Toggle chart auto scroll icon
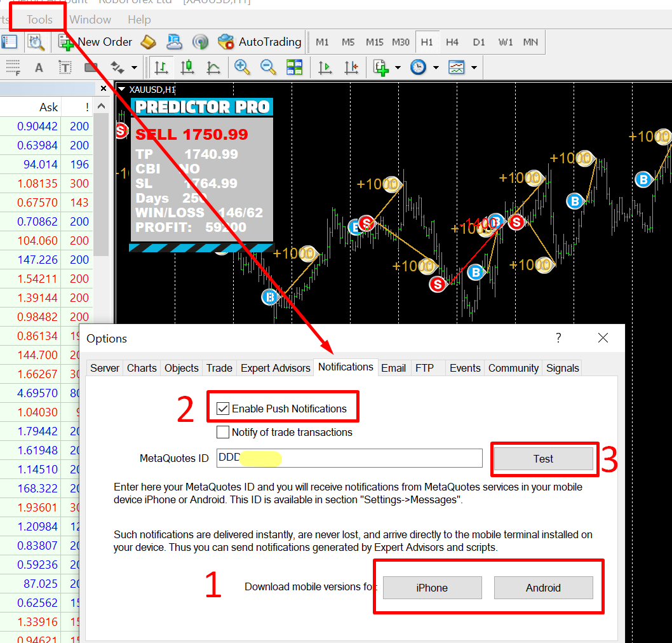The image size is (672, 643). (325, 68)
